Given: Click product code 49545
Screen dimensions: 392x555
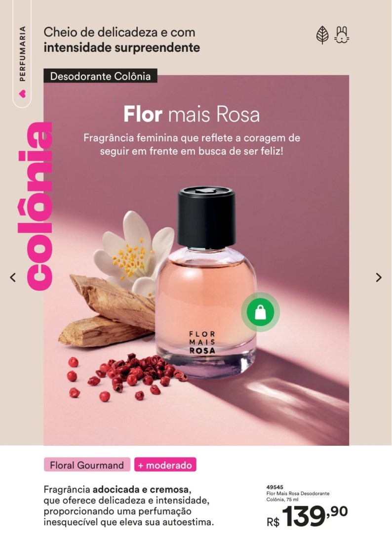Looking at the screenshot, I should coord(274,487).
